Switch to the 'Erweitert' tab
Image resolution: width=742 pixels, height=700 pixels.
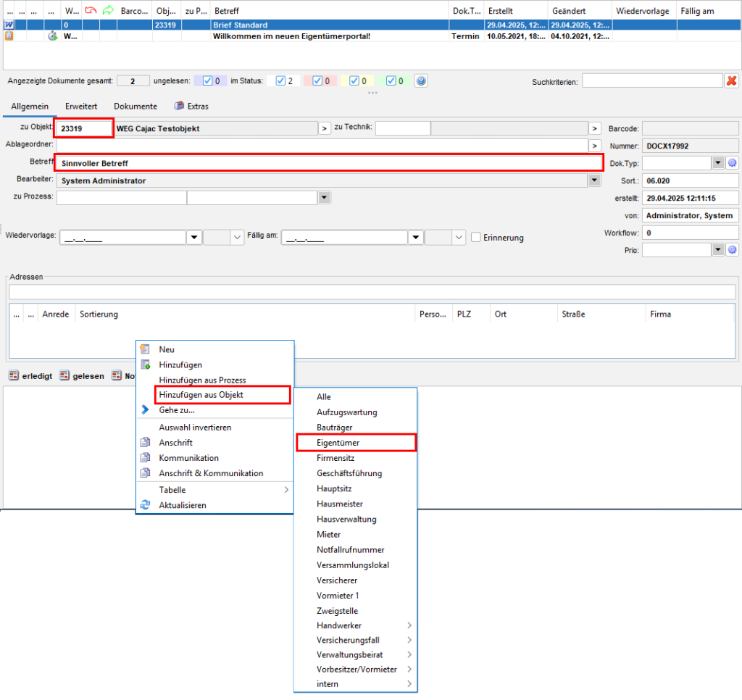click(81, 106)
